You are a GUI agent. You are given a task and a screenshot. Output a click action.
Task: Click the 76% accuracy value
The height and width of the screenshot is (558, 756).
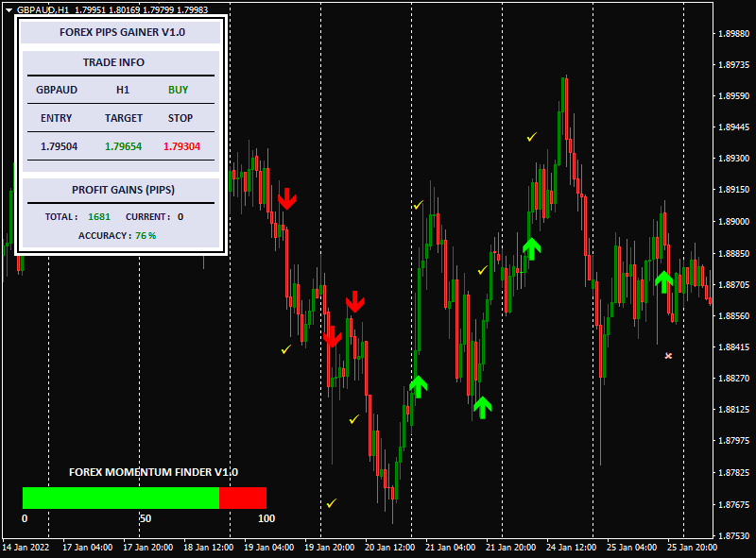pos(146,235)
